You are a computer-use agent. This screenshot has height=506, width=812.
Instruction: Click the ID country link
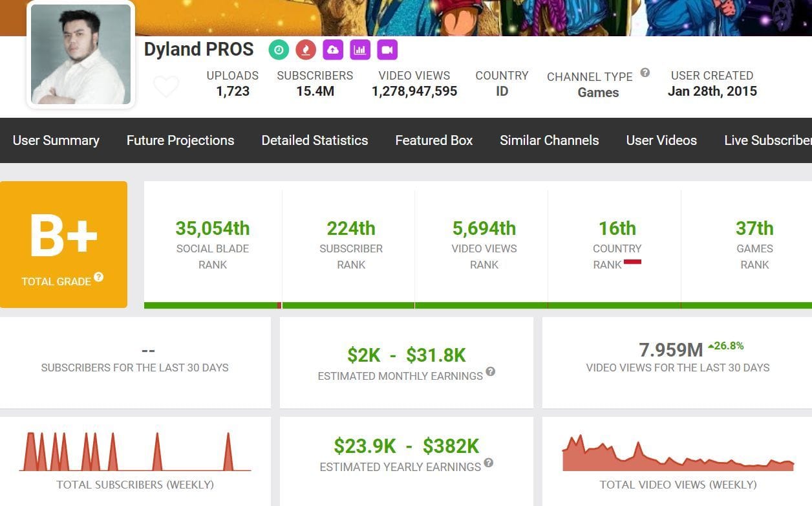pos(502,91)
